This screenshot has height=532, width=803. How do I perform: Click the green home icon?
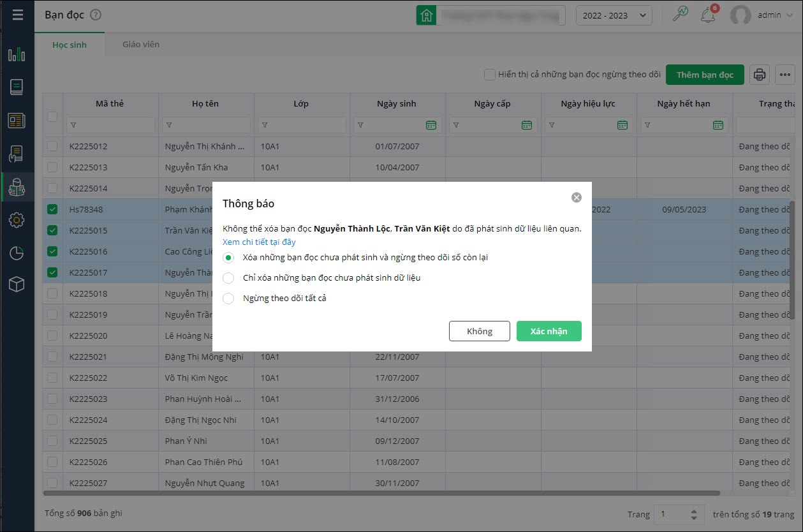pos(426,16)
